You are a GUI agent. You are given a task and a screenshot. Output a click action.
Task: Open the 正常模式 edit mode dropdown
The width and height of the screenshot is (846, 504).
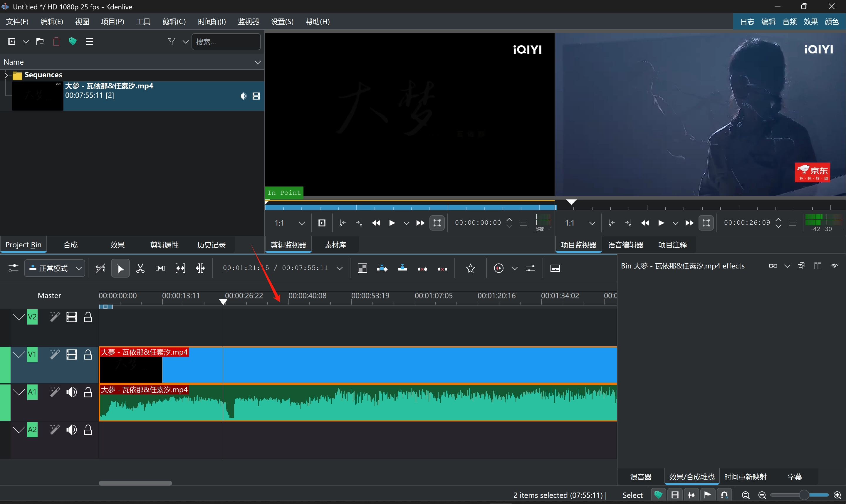(x=54, y=269)
